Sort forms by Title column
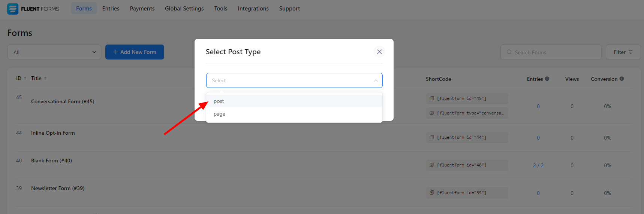The image size is (644, 214). [45, 79]
